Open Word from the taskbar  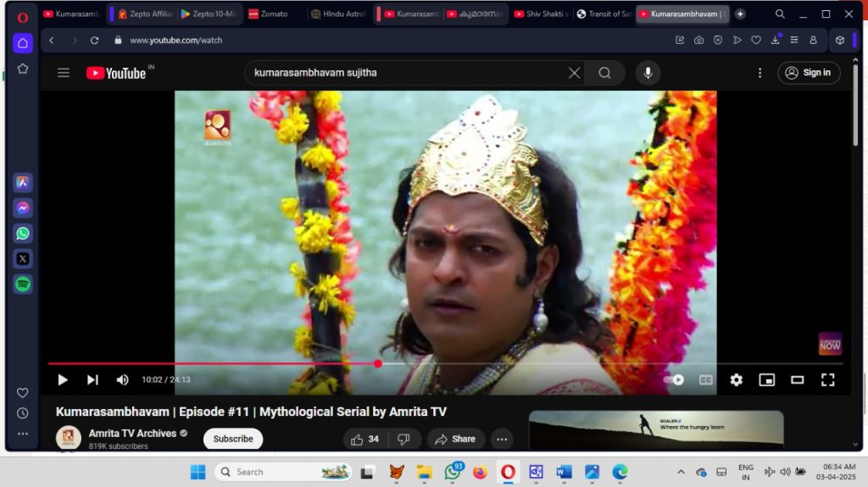point(564,472)
